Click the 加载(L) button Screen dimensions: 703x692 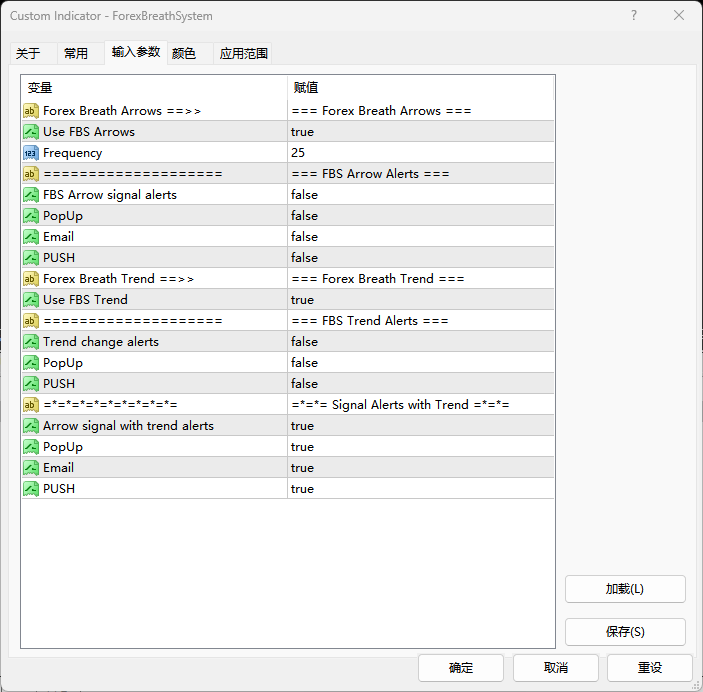tap(625, 589)
